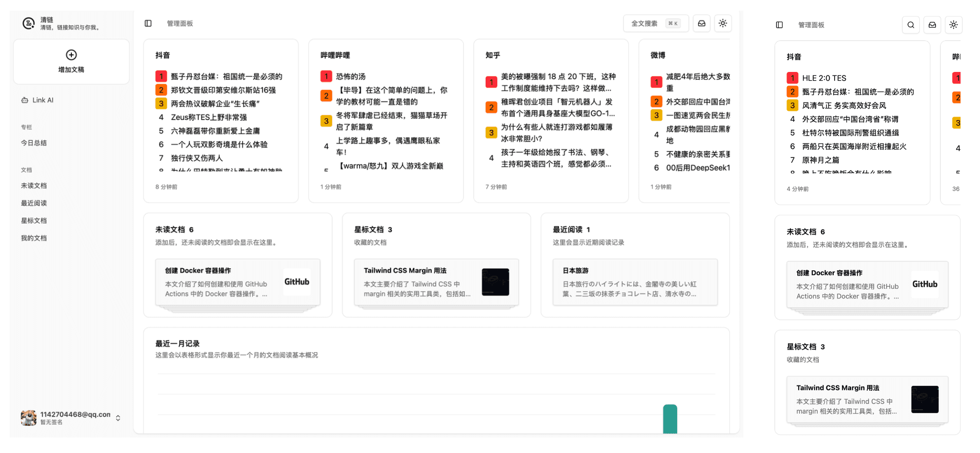
Task: Open 哔哩哔哩 item 冬将军肆虐已经结束
Action: click(x=392, y=121)
